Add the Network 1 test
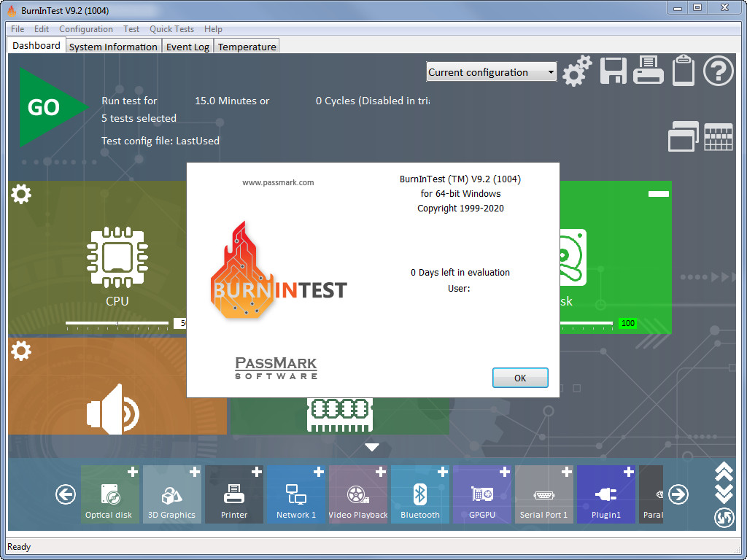747x560 pixels. tap(318, 472)
